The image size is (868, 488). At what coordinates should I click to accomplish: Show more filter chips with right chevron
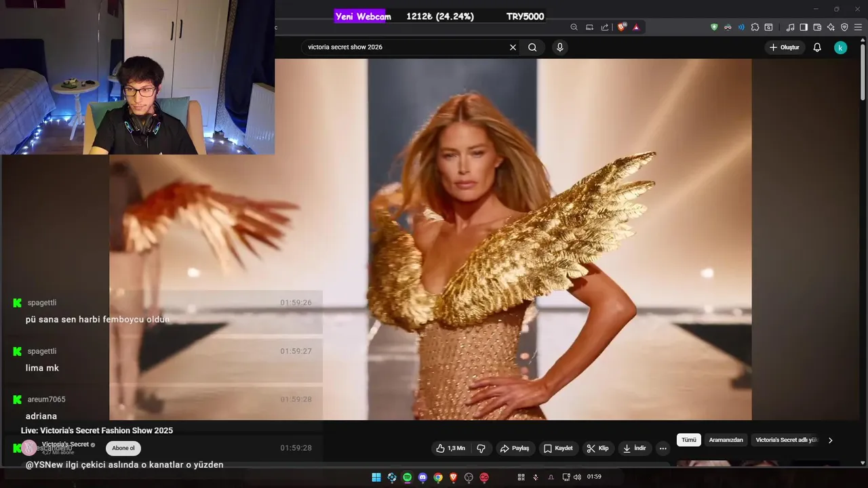click(830, 441)
